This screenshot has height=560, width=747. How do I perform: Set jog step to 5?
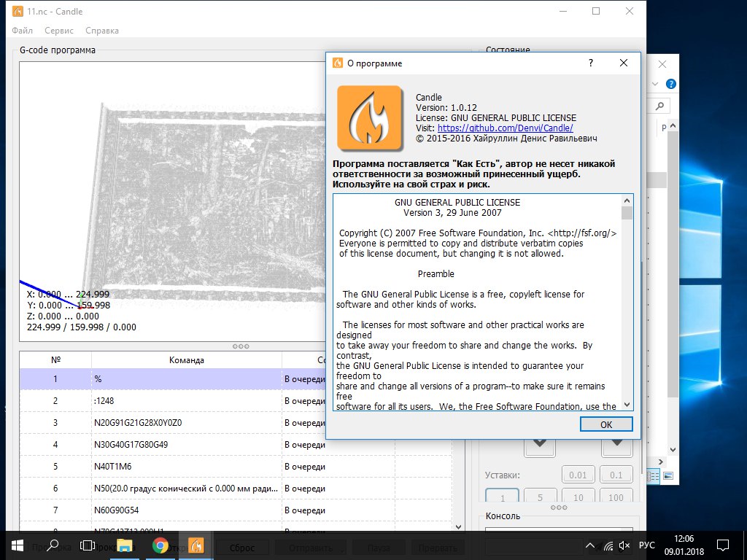click(x=540, y=496)
